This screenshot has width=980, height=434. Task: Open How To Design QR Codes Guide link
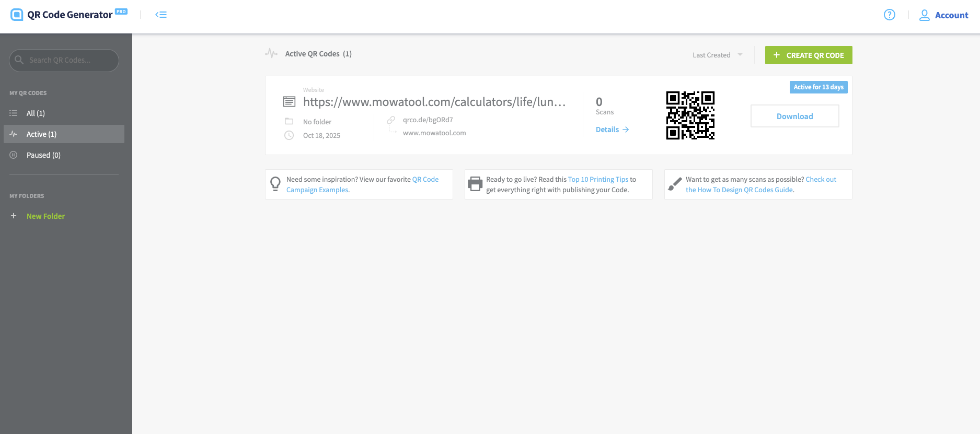tap(761, 184)
